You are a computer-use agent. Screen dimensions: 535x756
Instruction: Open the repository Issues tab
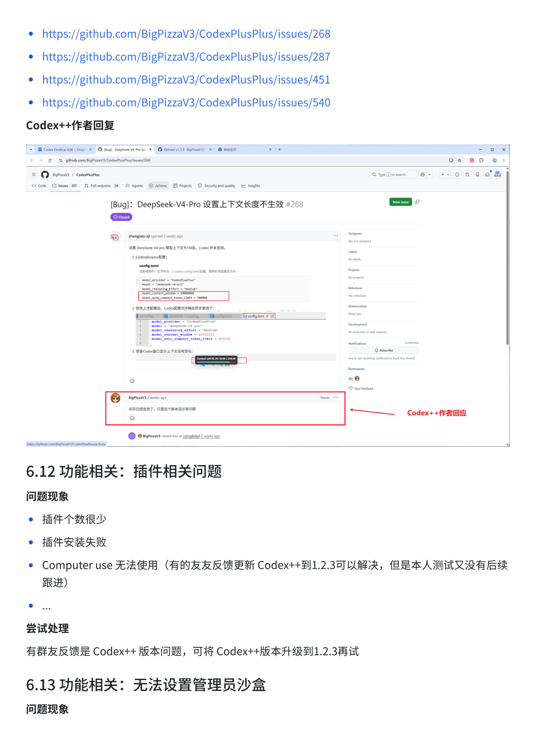point(65,186)
